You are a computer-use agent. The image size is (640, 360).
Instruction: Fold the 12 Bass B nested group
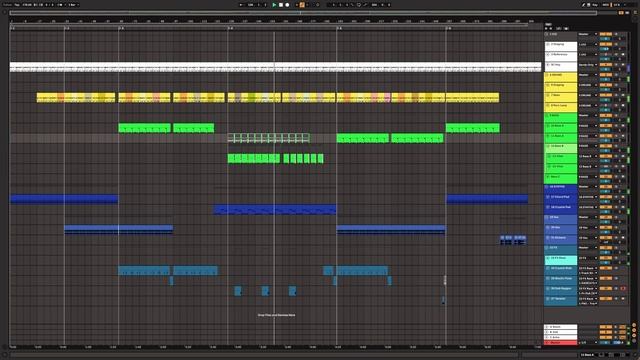click(549, 146)
